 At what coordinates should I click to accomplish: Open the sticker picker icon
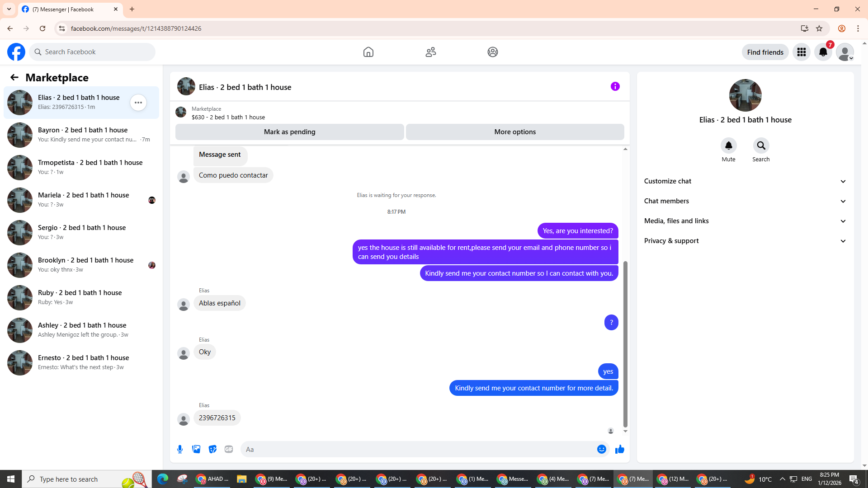pyautogui.click(x=212, y=449)
